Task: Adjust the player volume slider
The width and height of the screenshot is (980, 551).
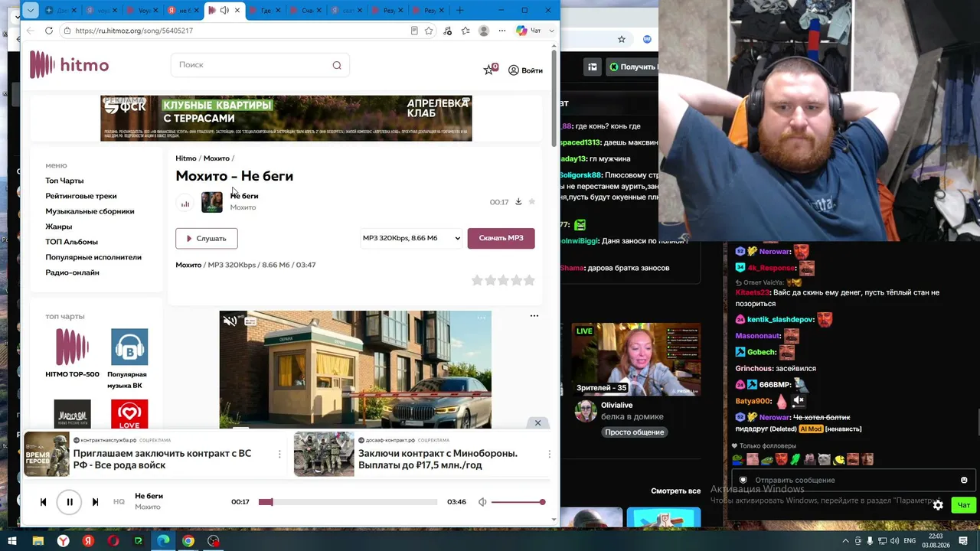Action: [x=518, y=502]
